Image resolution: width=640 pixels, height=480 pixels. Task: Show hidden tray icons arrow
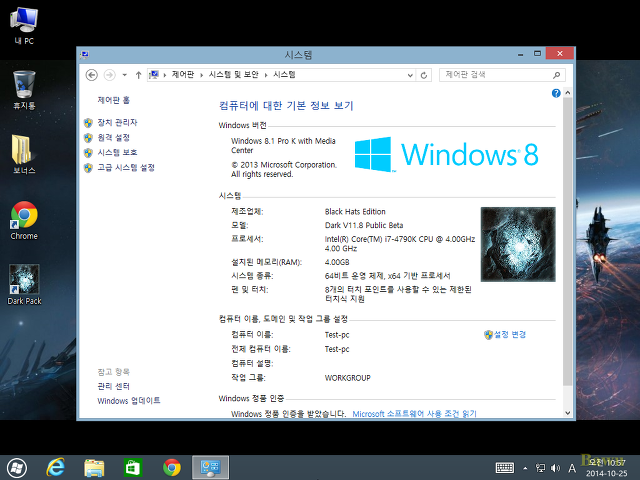pos(525,468)
